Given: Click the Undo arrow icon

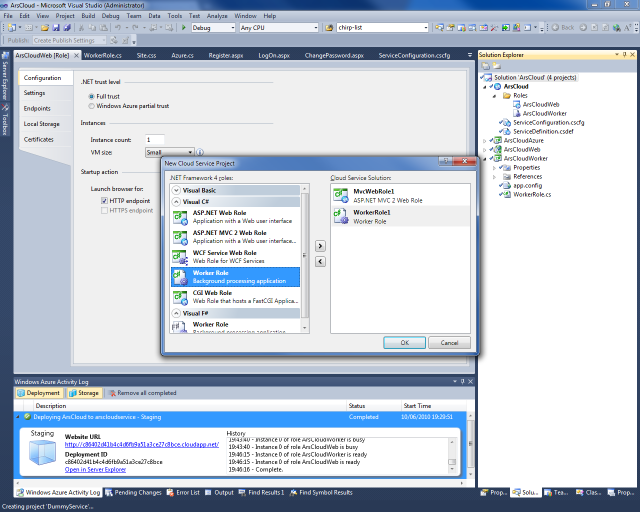Looking at the screenshot, I should pyautogui.click(x=118, y=28).
